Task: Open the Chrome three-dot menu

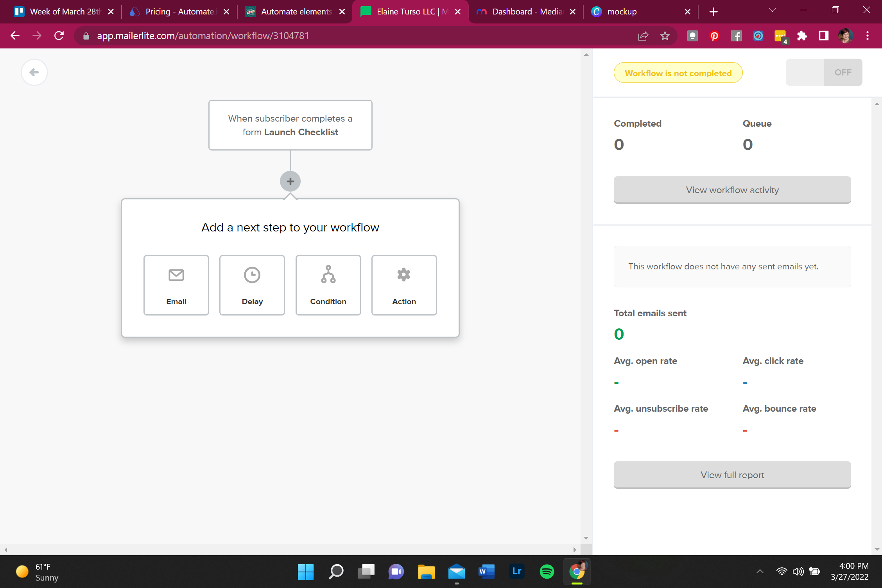Action: [x=867, y=36]
